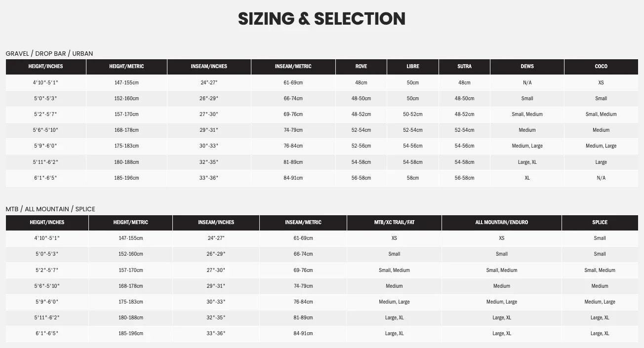Select the N/A cell in the Dews column

(527, 82)
